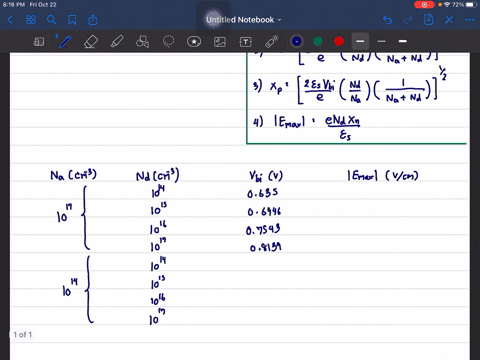Screen dimensions: 480x360
Task: Select the thickest selected stroke width
Action: (360, 41)
